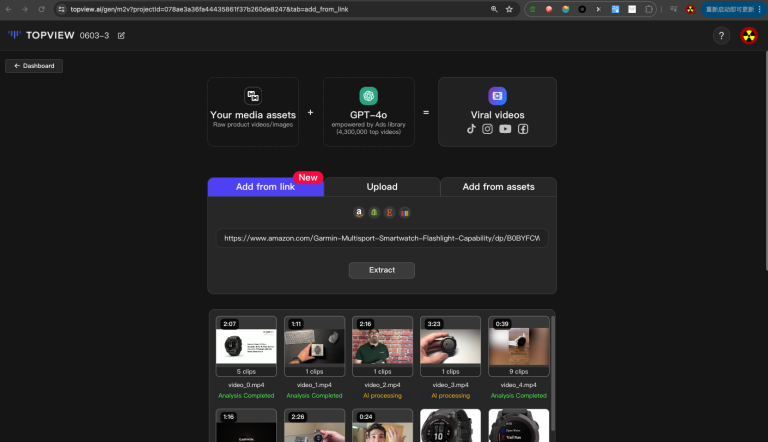
Task: Select the Add from link tab
Action: tap(265, 187)
